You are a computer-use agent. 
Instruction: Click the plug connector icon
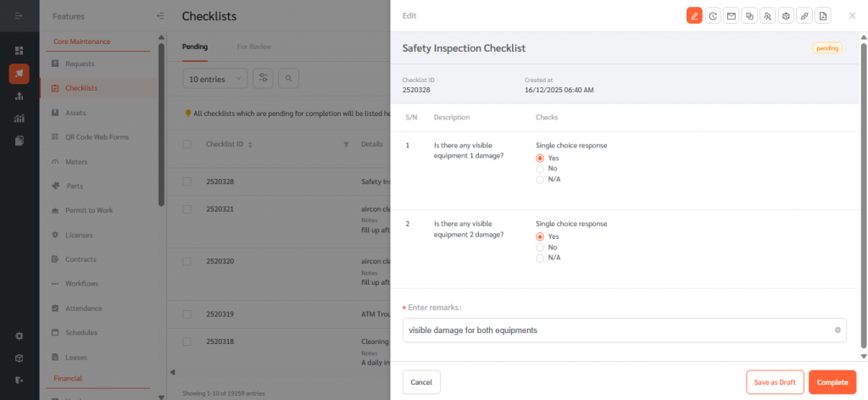tap(804, 16)
